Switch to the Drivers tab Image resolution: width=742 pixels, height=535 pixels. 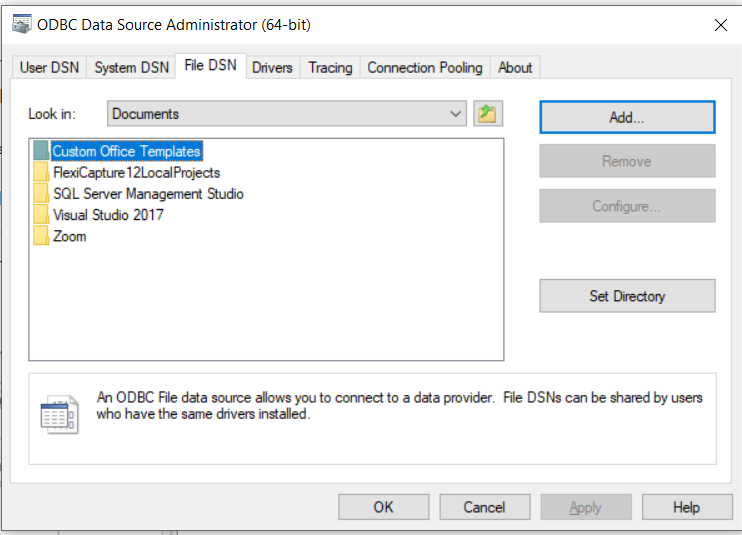(272, 68)
